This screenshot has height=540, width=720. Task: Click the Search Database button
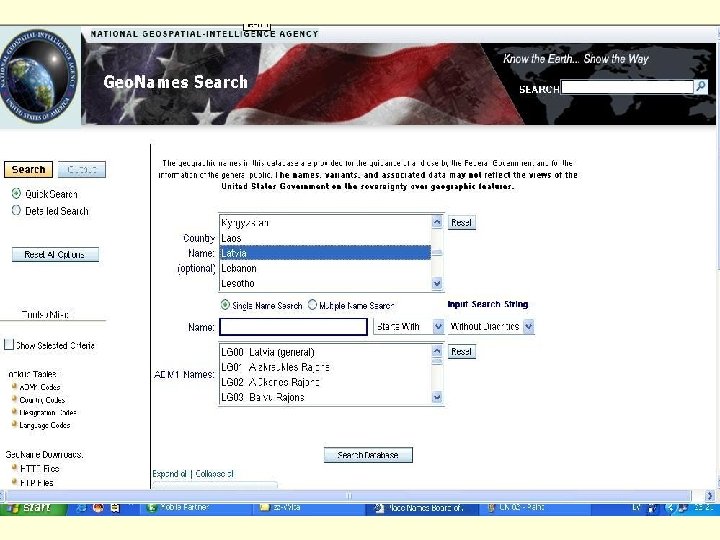368,455
